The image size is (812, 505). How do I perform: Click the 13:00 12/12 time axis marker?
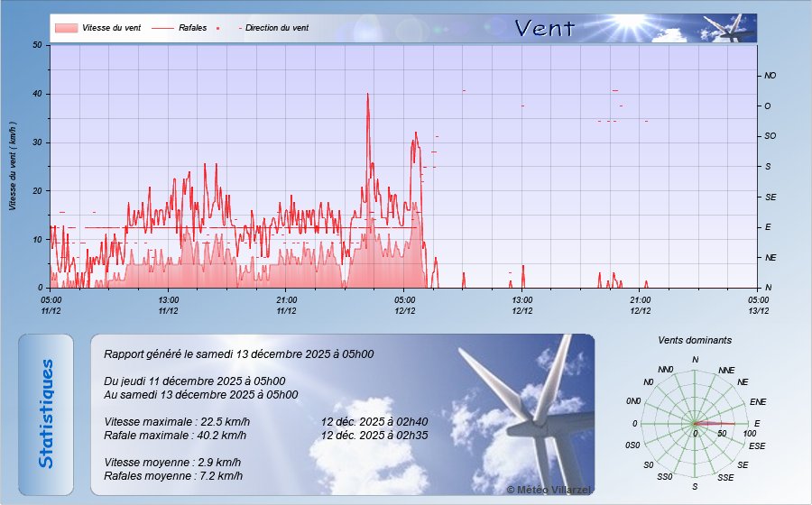click(x=521, y=305)
